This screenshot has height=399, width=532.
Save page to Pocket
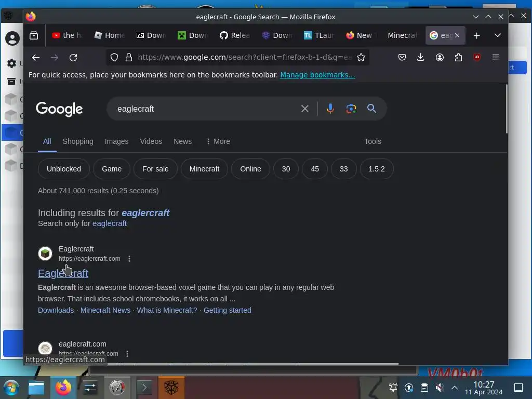(x=402, y=57)
